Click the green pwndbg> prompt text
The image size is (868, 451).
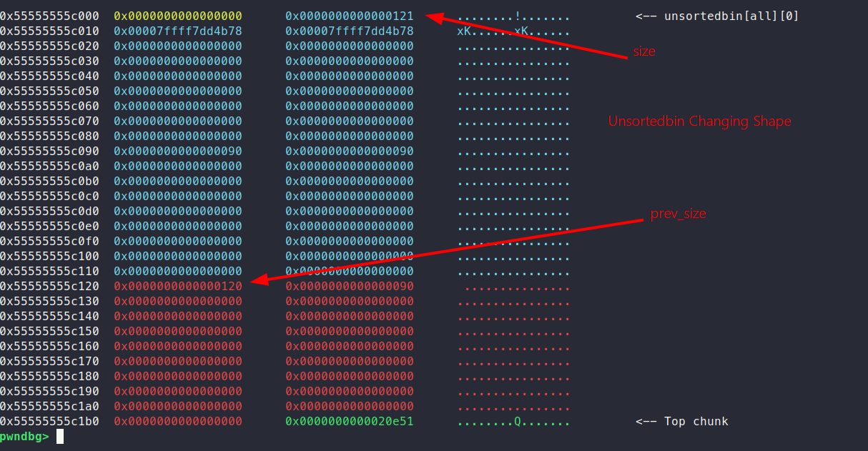[x=25, y=436]
